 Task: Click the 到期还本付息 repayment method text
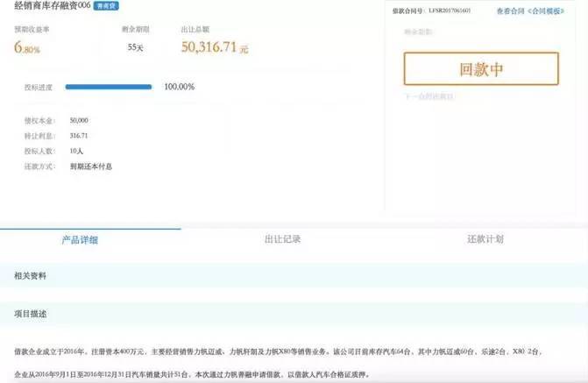pyautogui.click(x=91, y=167)
